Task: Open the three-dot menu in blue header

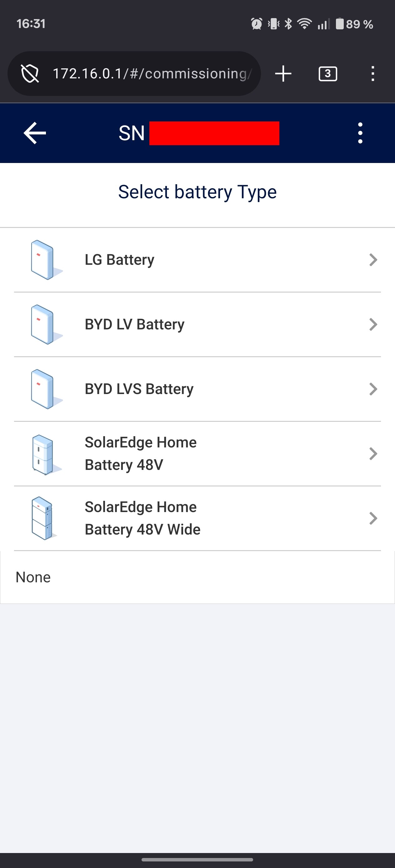Action: click(x=360, y=133)
